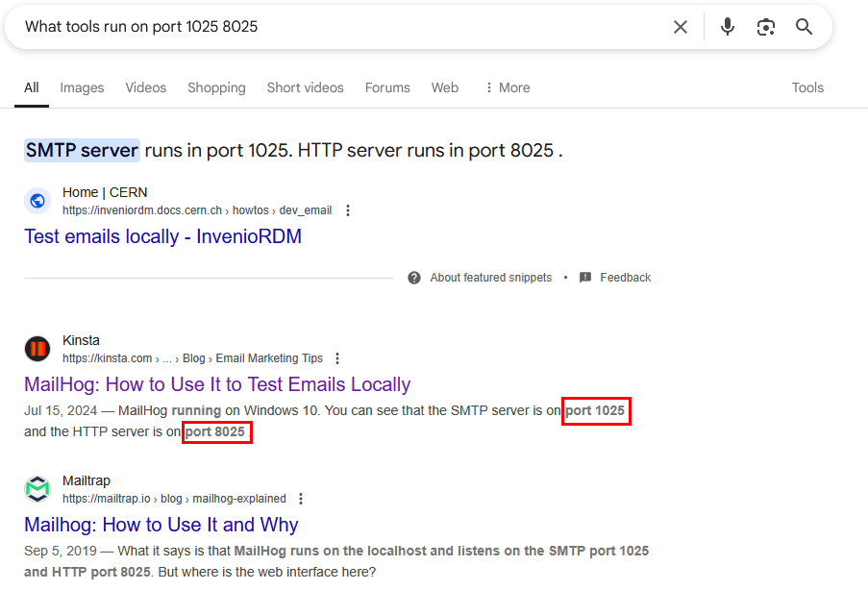Open search by image camera icon

click(766, 27)
